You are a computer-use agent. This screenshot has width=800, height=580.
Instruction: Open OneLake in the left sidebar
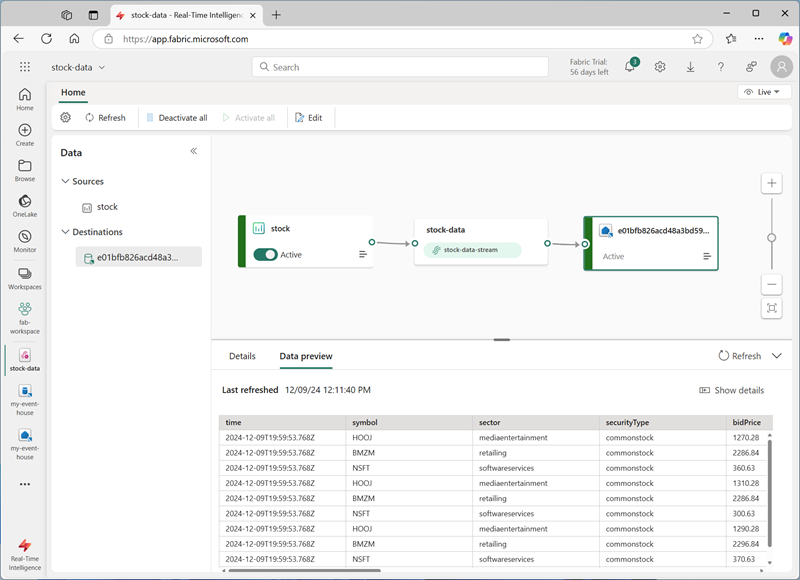pyautogui.click(x=24, y=206)
